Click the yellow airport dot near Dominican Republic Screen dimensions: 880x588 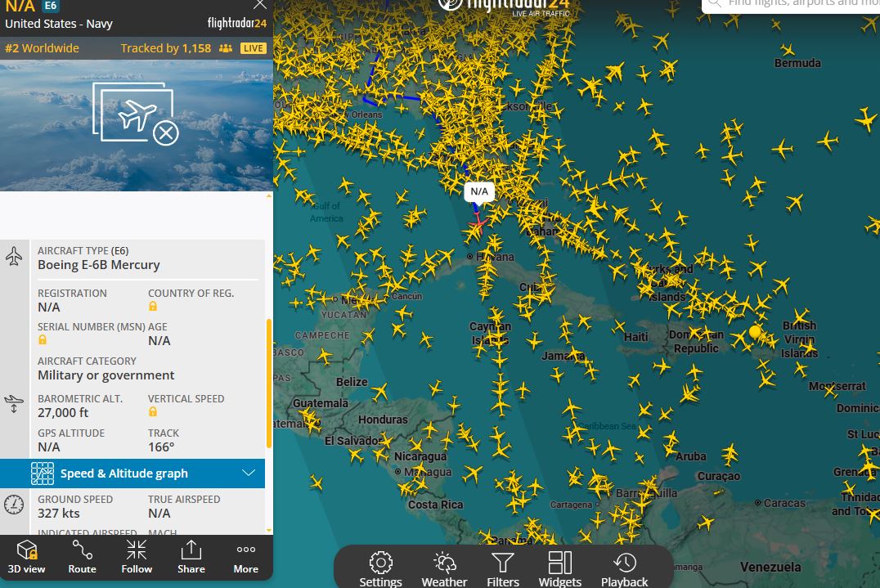755,332
